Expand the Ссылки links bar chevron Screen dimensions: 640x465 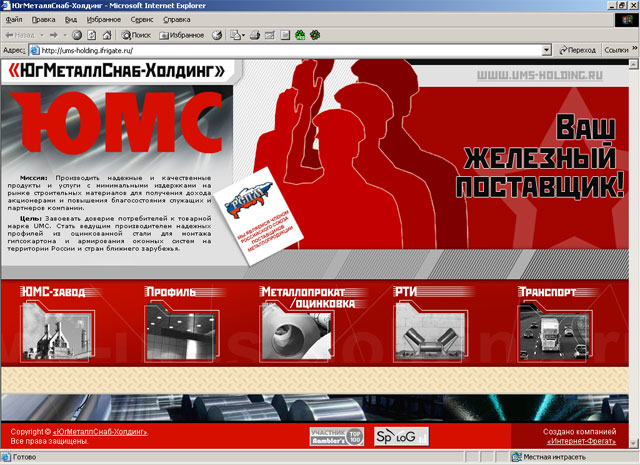(x=635, y=49)
